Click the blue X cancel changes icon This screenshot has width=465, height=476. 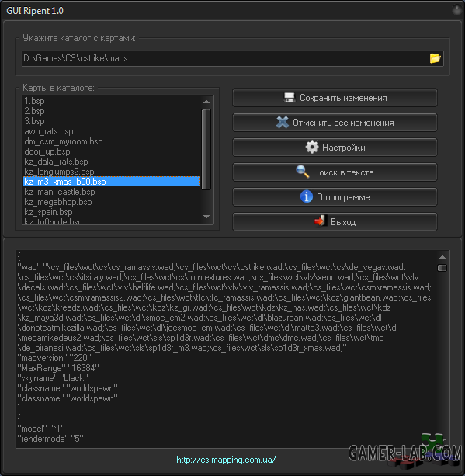[283, 122]
